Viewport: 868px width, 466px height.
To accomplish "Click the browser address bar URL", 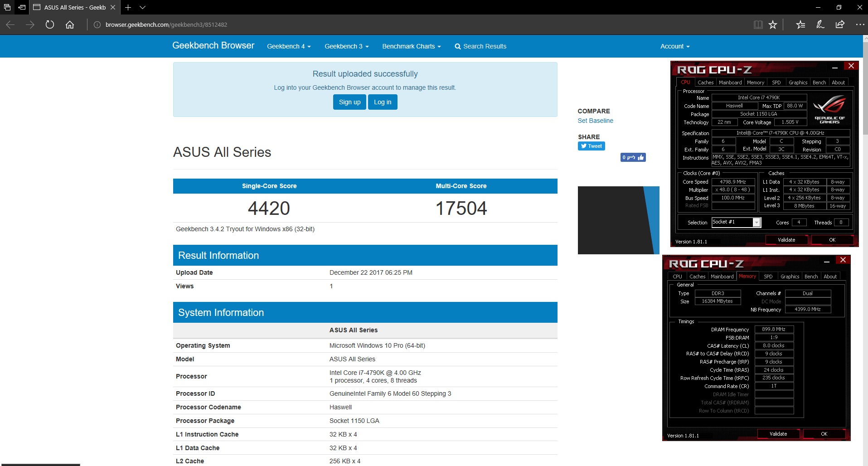I will (x=166, y=24).
